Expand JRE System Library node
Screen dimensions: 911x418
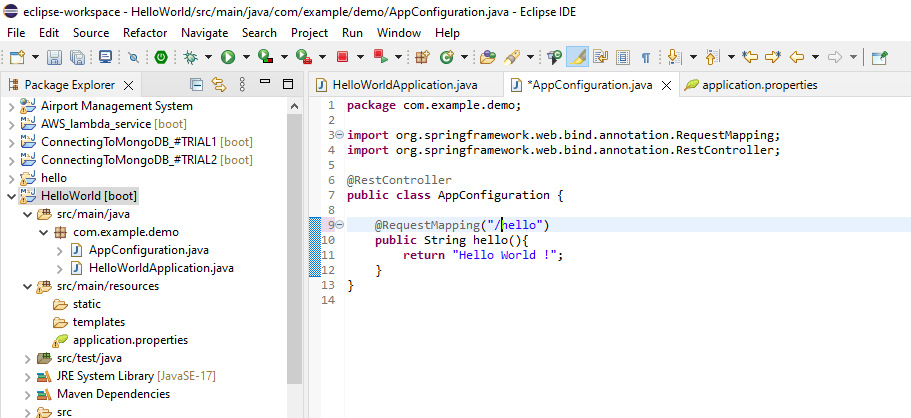pos(27,376)
